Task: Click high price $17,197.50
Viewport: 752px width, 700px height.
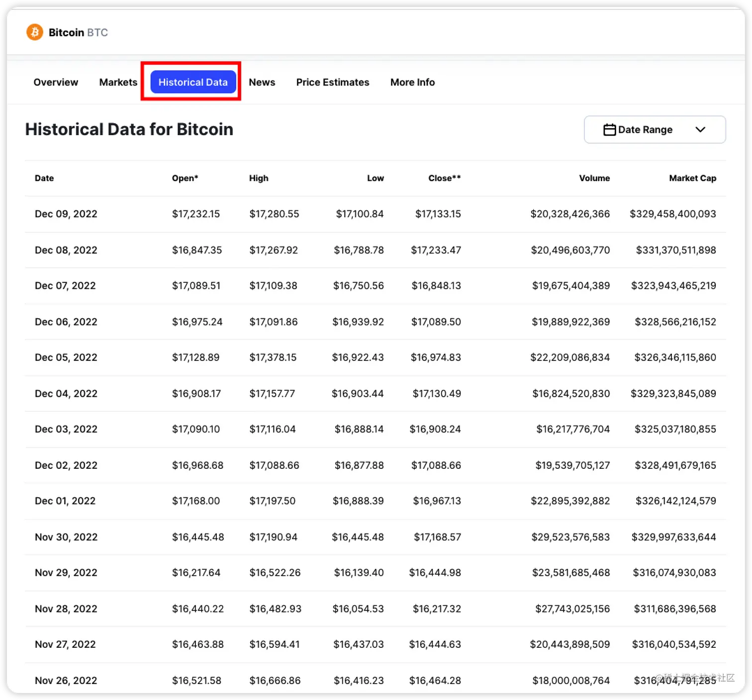Action: (273, 501)
